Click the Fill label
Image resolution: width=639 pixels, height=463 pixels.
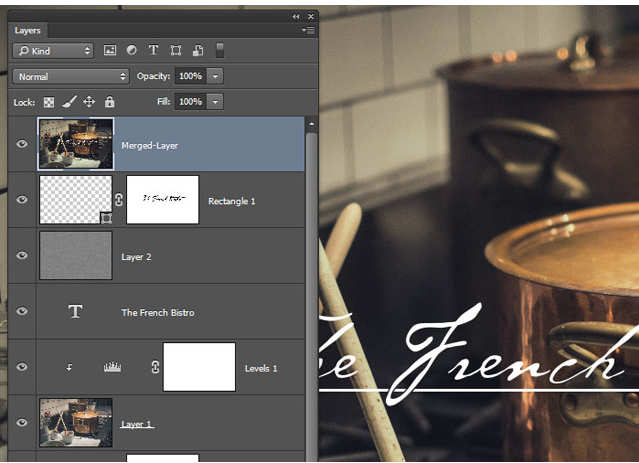click(163, 101)
